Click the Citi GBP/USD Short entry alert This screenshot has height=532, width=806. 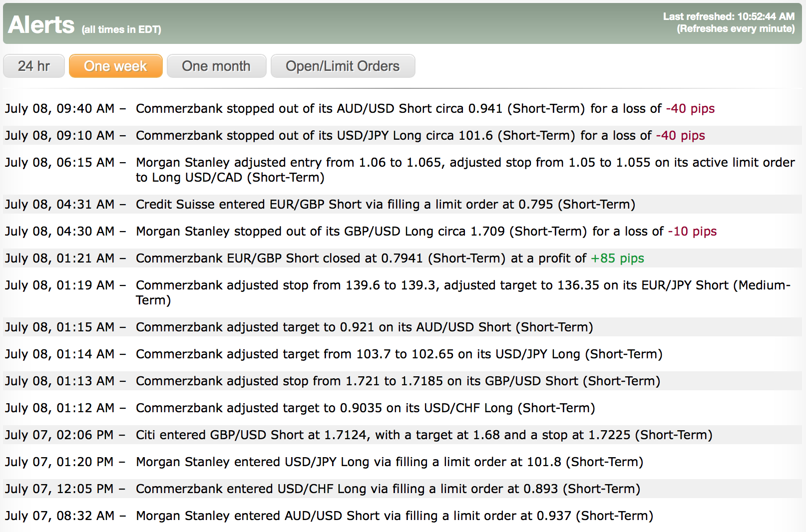pos(423,435)
